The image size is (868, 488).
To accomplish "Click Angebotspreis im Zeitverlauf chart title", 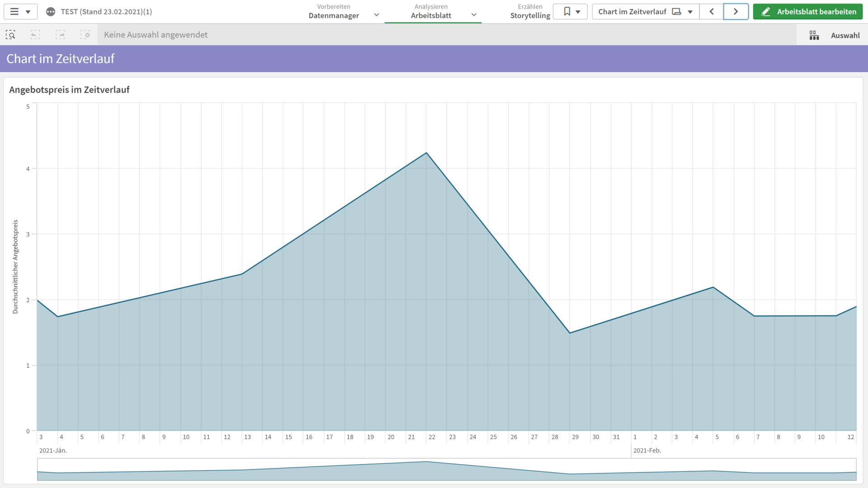I will tap(69, 89).
